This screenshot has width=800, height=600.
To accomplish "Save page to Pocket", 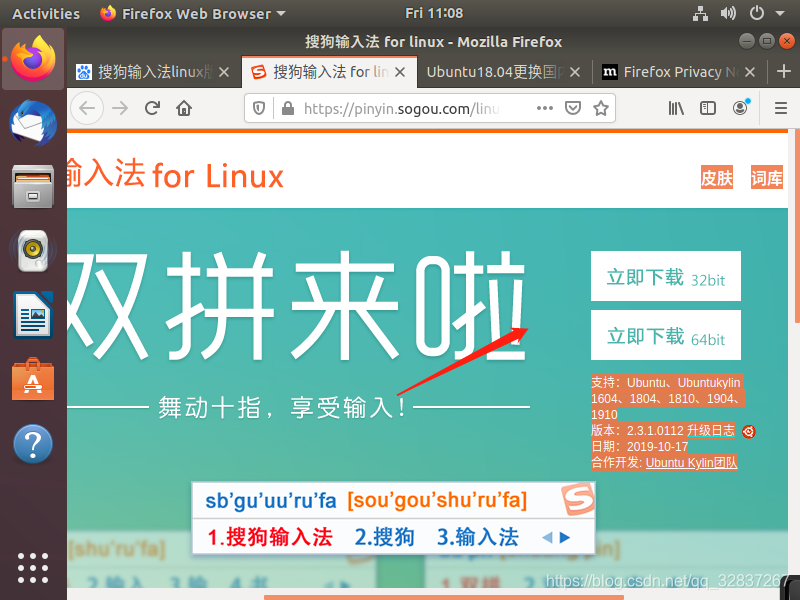I will pyautogui.click(x=573, y=108).
